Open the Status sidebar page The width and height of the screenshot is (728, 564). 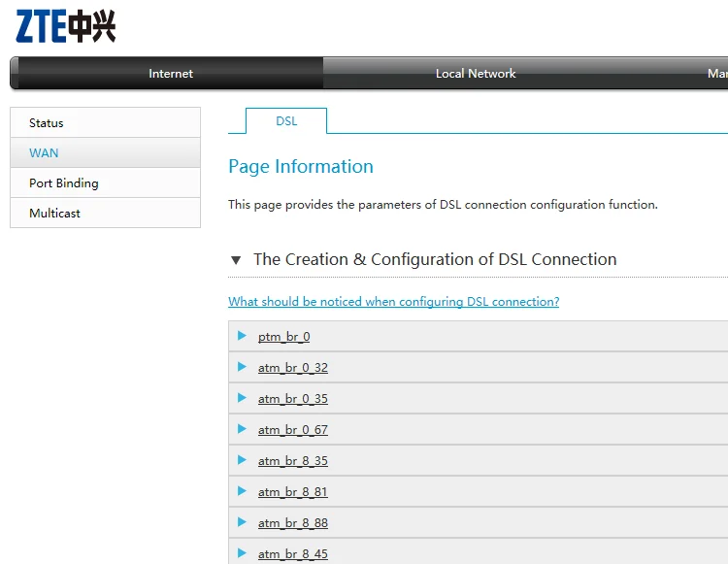click(x=47, y=123)
